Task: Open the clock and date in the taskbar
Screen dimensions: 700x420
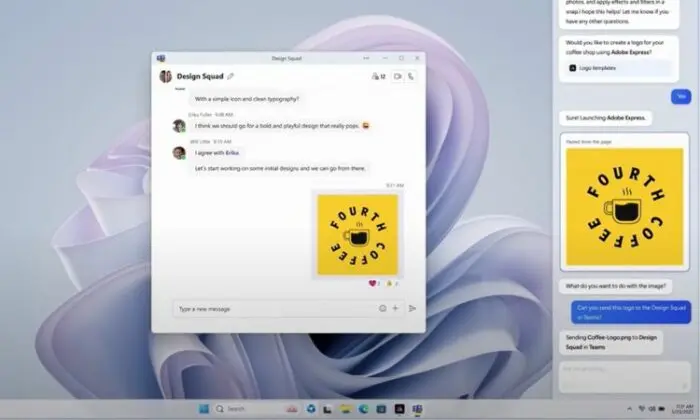Action: click(x=683, y=409)
